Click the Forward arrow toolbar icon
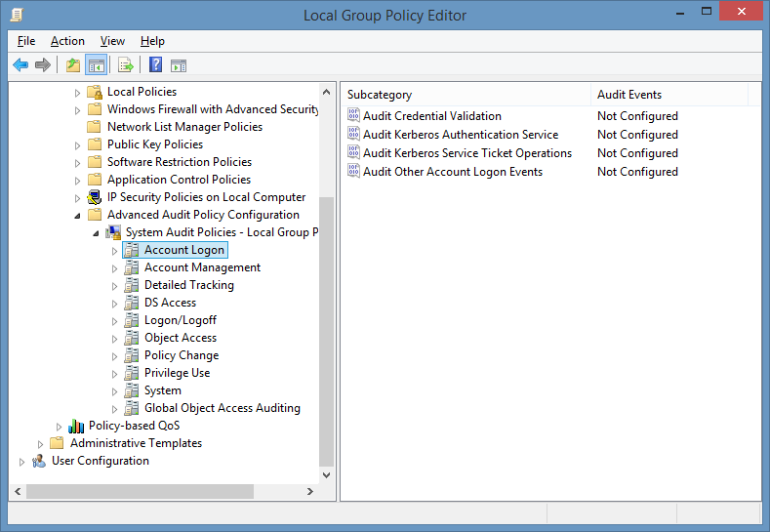This screenshot has width=770, height=532. pyautogui.click(x=43, y=64)
